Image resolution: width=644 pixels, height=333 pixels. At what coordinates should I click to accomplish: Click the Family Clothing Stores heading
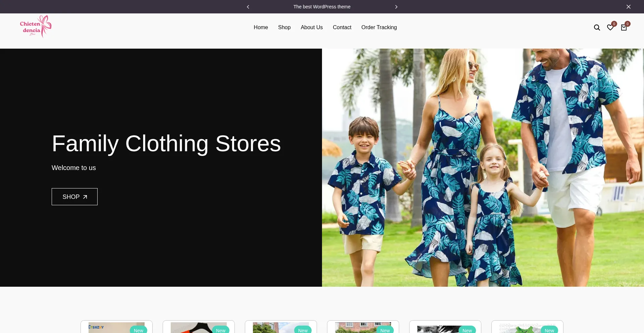coord(166,144)
